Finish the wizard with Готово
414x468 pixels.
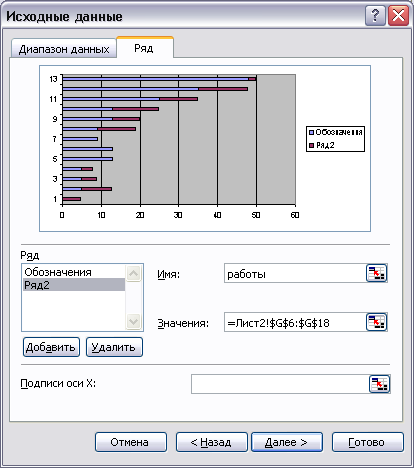(x=368, y=442)
